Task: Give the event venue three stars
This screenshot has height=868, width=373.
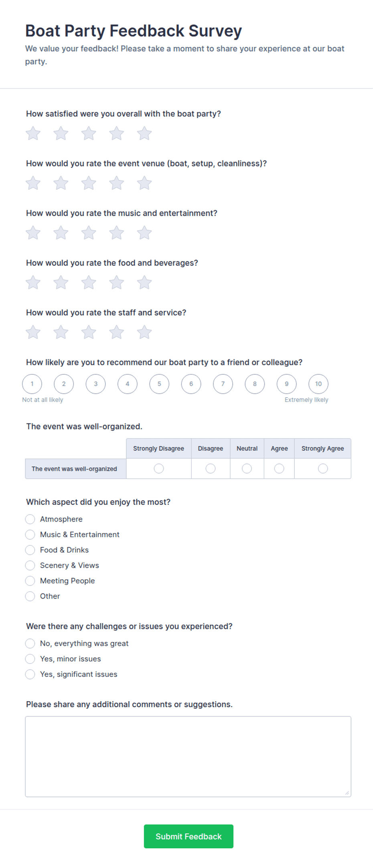Action: [89, 183]
